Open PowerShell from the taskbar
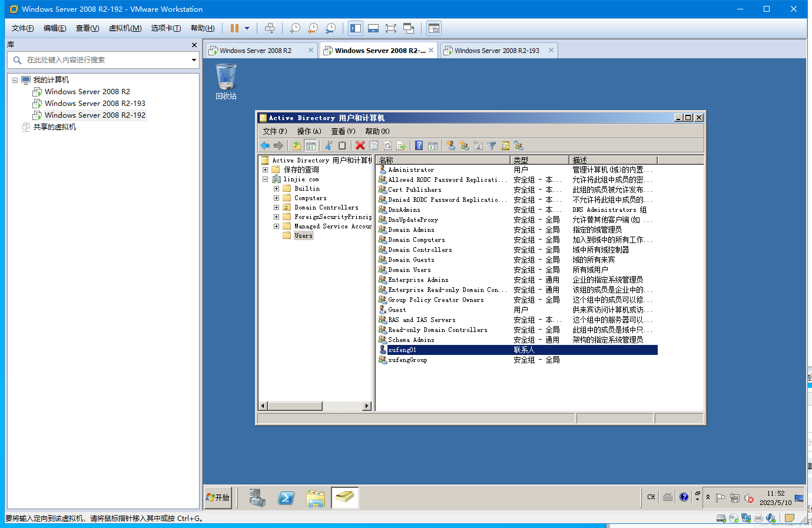 click(x=286, y=498)
